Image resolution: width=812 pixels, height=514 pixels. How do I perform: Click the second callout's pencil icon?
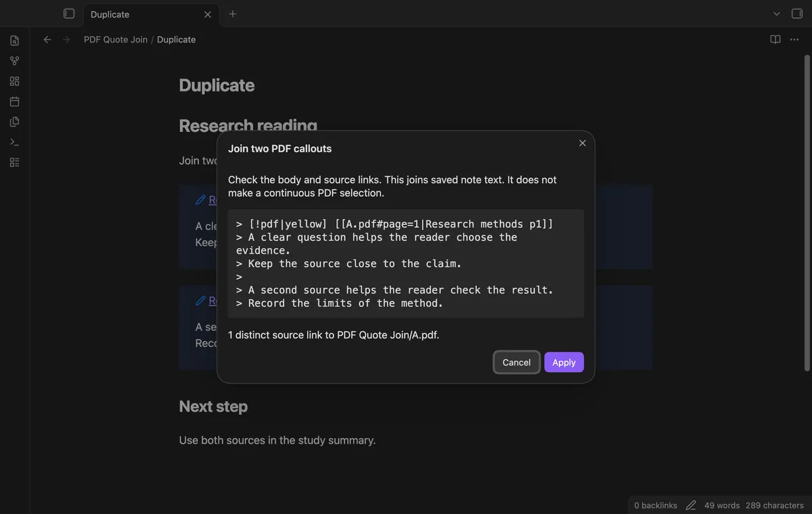[200, 300]
